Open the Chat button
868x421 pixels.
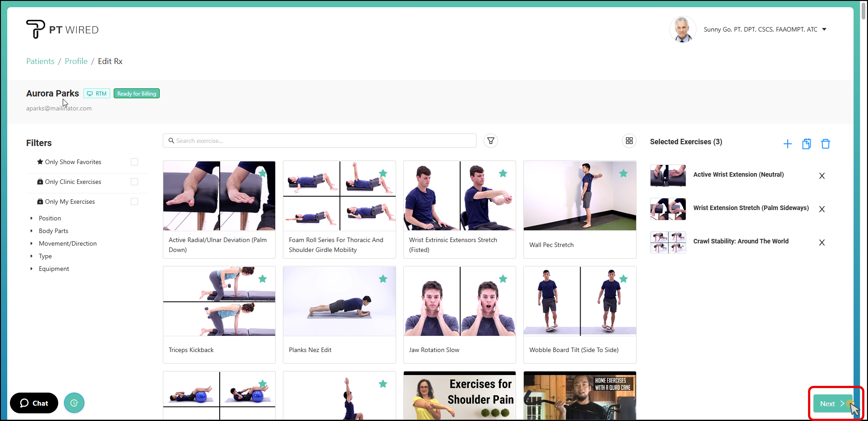34,403
